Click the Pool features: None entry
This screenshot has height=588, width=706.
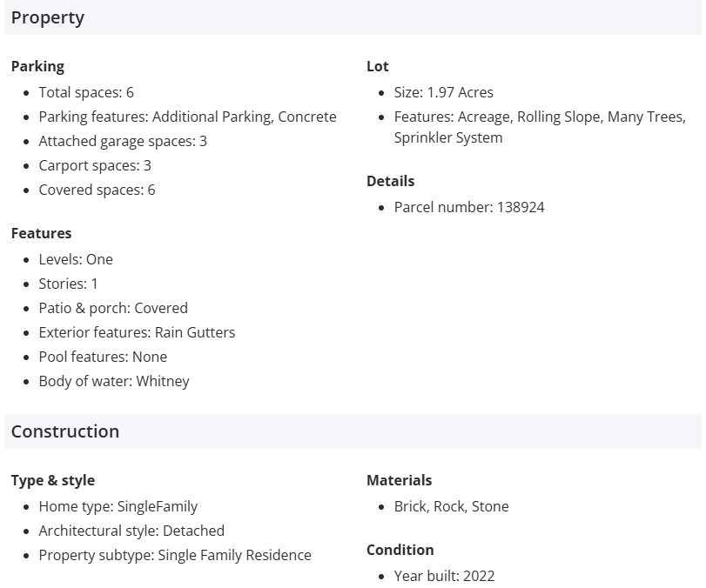(x=103, y=357)
